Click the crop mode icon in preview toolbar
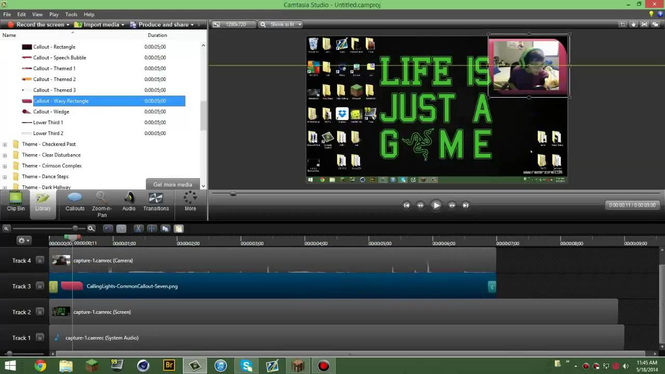Screen dimensions: 665x374 [623, 25]
